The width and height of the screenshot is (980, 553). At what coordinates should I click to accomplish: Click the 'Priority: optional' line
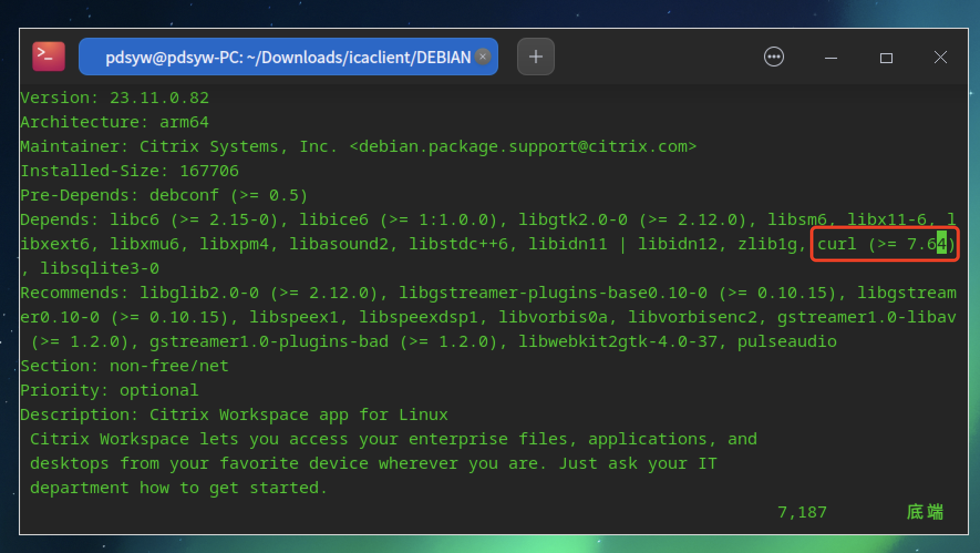click(x=110, y=391)
